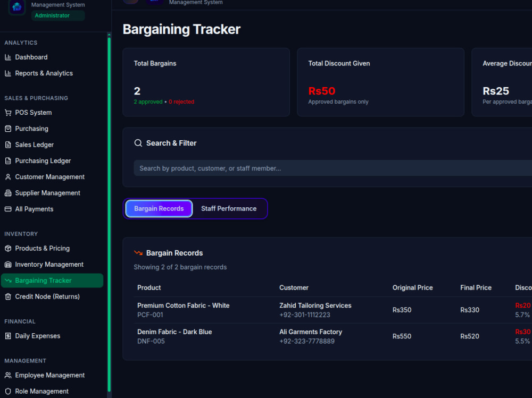Click the Reports & Analytics chart icon

pos(8,73)
